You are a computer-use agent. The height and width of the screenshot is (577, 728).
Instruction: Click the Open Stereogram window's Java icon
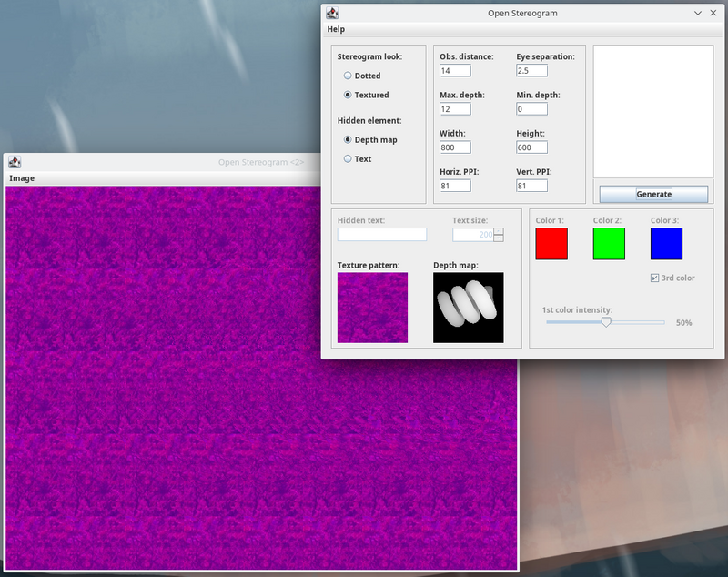333,13
